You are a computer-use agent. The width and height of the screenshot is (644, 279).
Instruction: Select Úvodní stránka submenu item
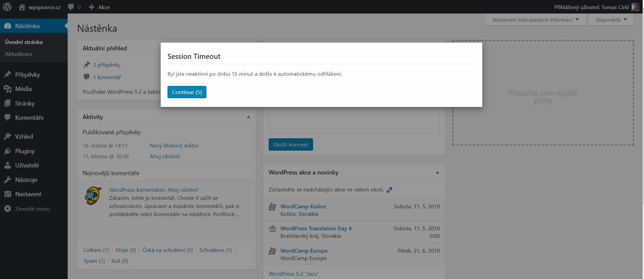24,42
